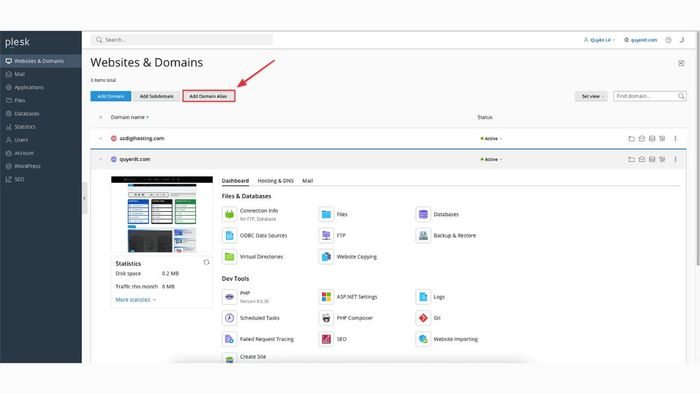Open WordPress in the sidebar

(41, 166)
